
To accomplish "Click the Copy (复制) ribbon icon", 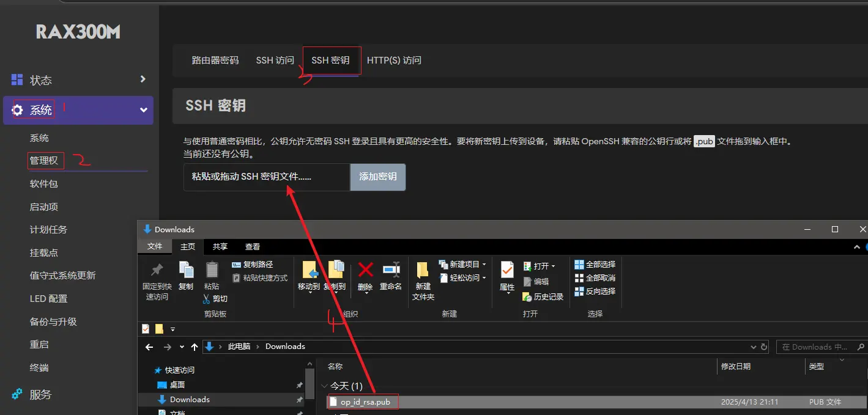I will pyautogui.click(x=186, y=270).
